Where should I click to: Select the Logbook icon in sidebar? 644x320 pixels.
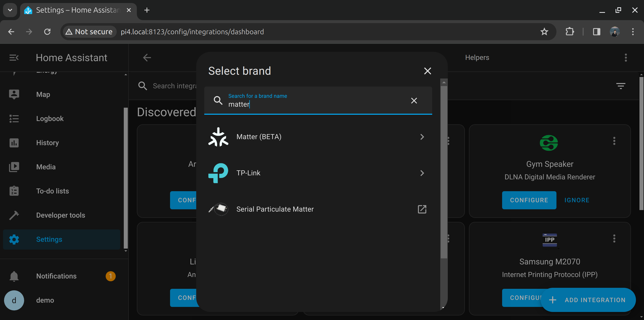coord(14,118)
